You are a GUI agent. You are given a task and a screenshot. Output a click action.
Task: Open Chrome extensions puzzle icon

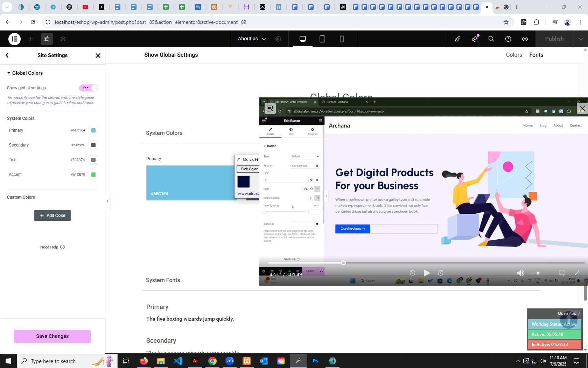pyautogui.click(x=536, y=22)
